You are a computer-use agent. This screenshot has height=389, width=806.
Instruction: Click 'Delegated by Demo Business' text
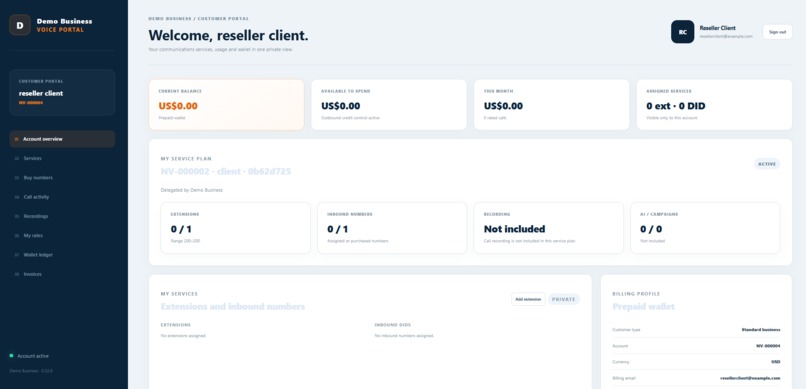tap(192, 190)
